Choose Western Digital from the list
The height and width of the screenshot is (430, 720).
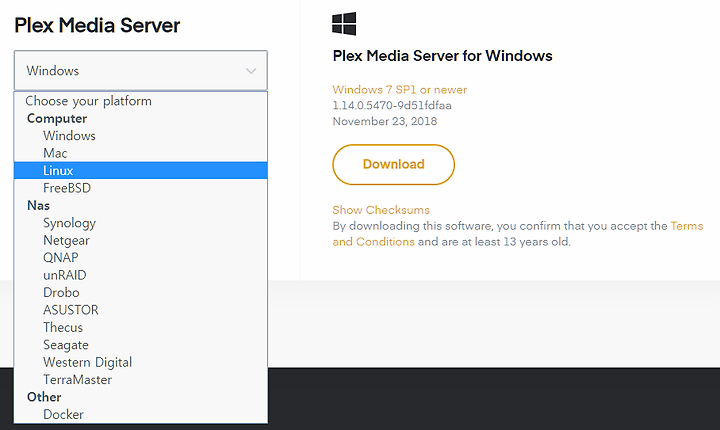(x=141, y=362)
